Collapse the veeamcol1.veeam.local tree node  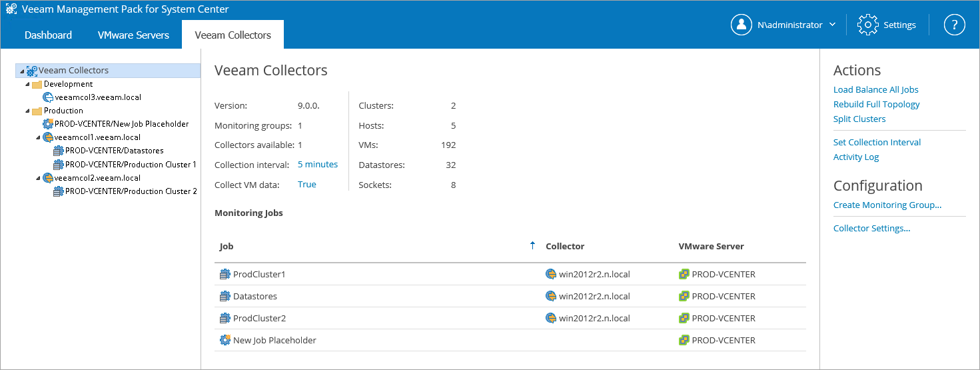coord(38,138)
